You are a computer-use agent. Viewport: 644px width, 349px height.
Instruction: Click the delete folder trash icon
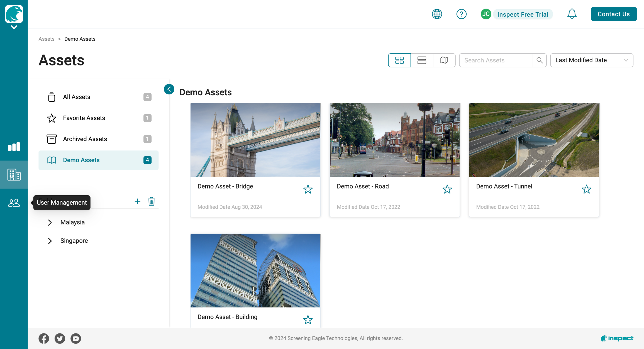point(151,201)
